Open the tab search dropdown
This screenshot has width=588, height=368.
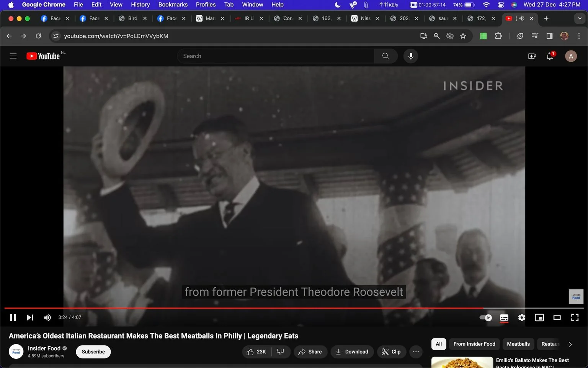pos(580,18)
